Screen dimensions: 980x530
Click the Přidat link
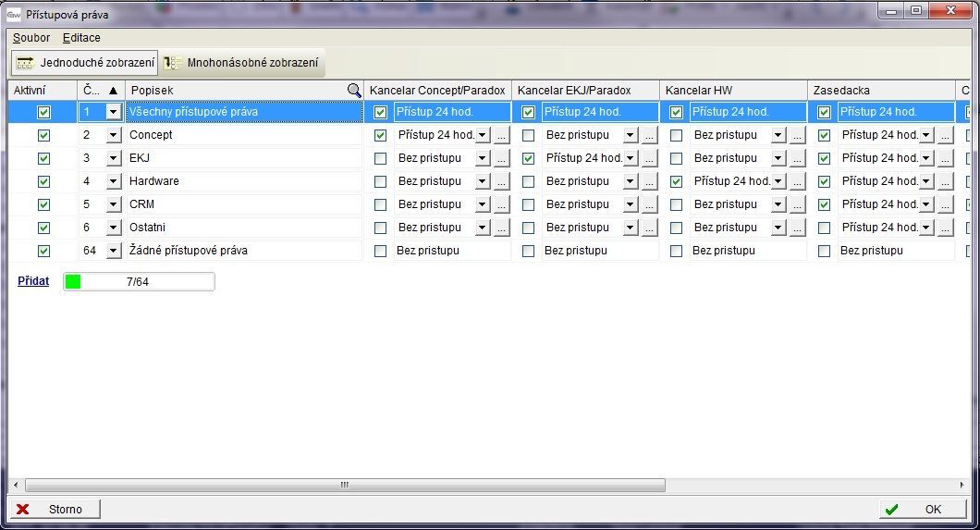[33, 281]
